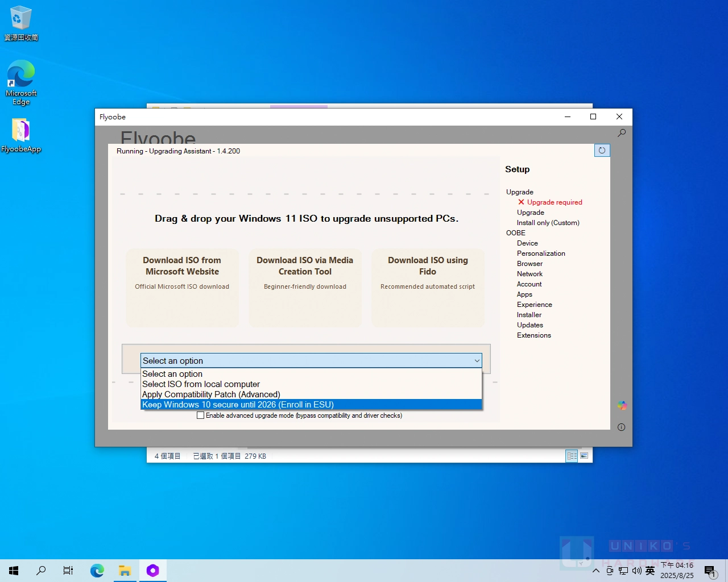Select Upgrade sub-item under Upgrade required
The image size is (728, 582).
click(531, 213)
